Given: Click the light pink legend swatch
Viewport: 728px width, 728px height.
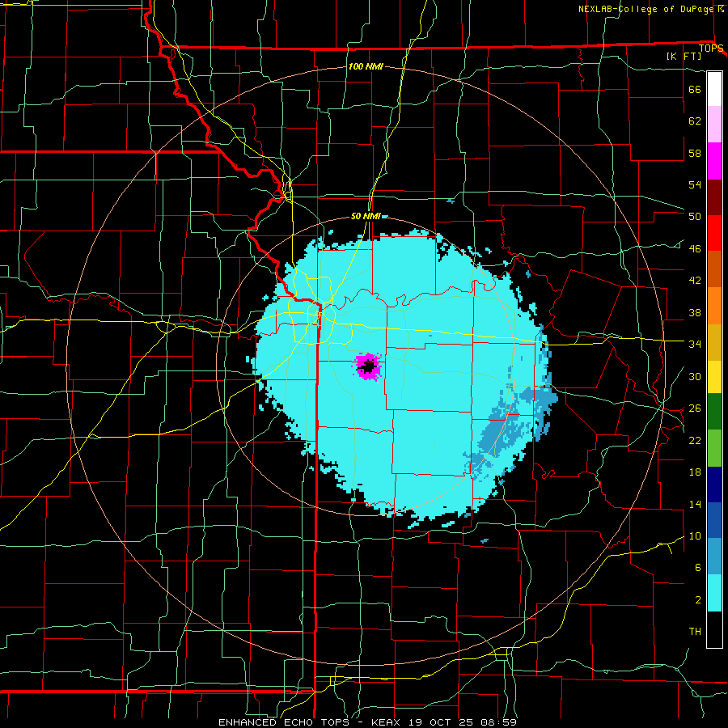Looking at the screenshot, I should 714,125.
